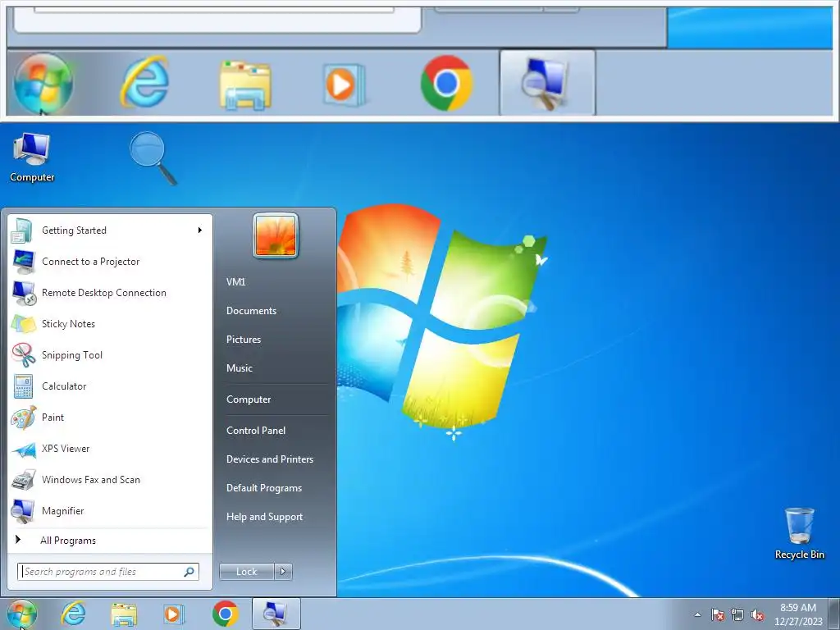Open the clock showing 8:59 AM
This screenshot has width=840, height=630.
798,614
